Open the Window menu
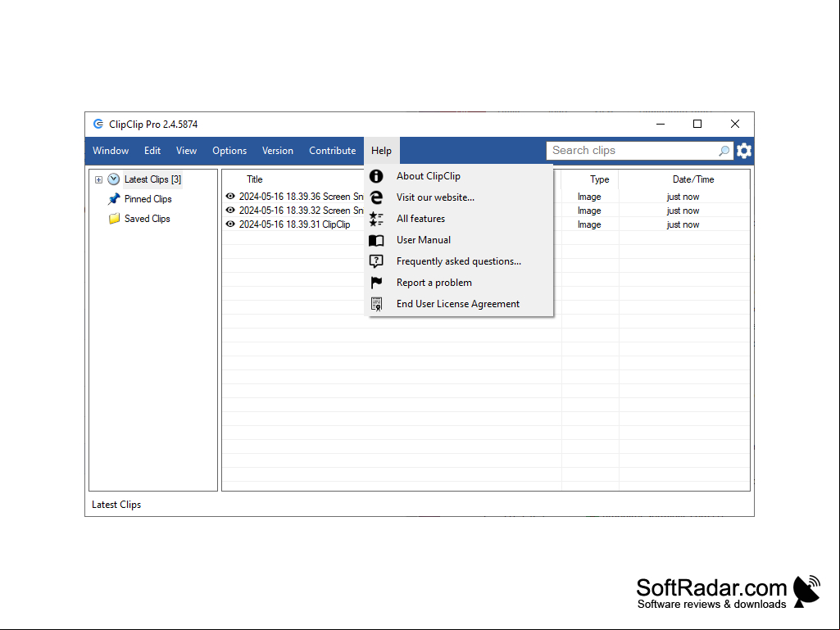Image resolution: width=840 pixels, height=630 pixels. (x=111, y=151)
